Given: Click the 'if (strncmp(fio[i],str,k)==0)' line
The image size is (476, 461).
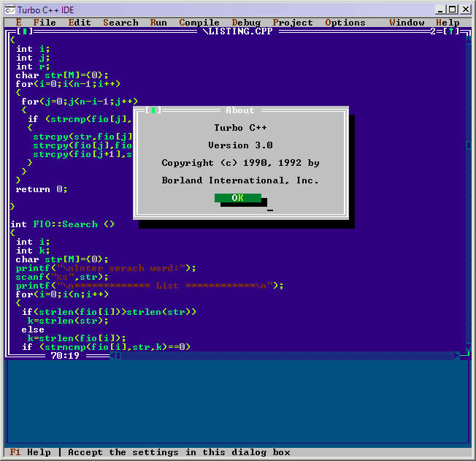Looking at the screenshot, I should [x=106, y=347].
